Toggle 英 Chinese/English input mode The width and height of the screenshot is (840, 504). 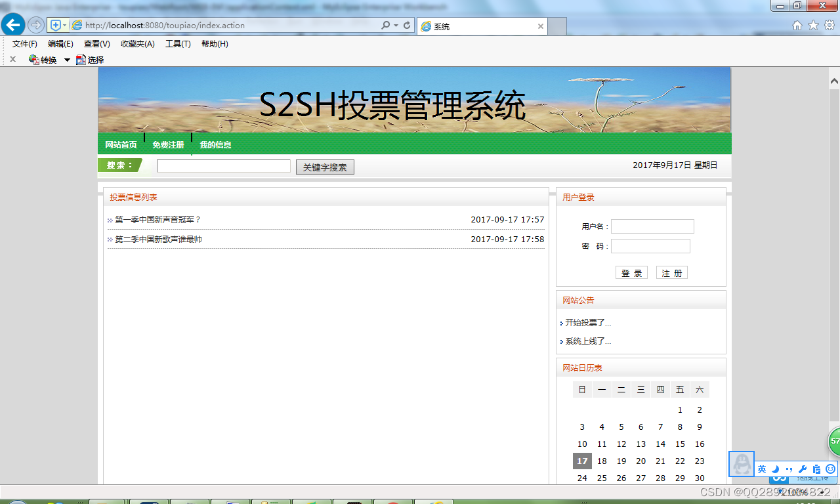coord(761,469)
